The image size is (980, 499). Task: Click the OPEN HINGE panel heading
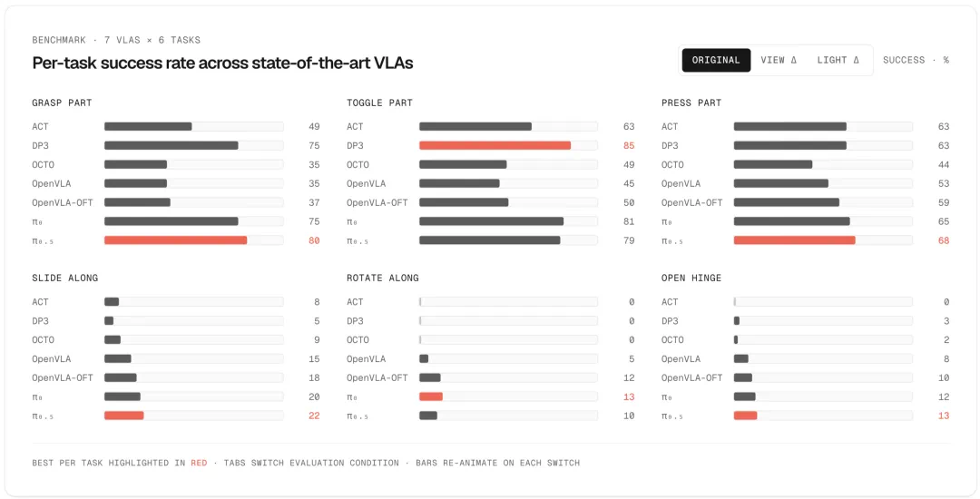point(691,278)
